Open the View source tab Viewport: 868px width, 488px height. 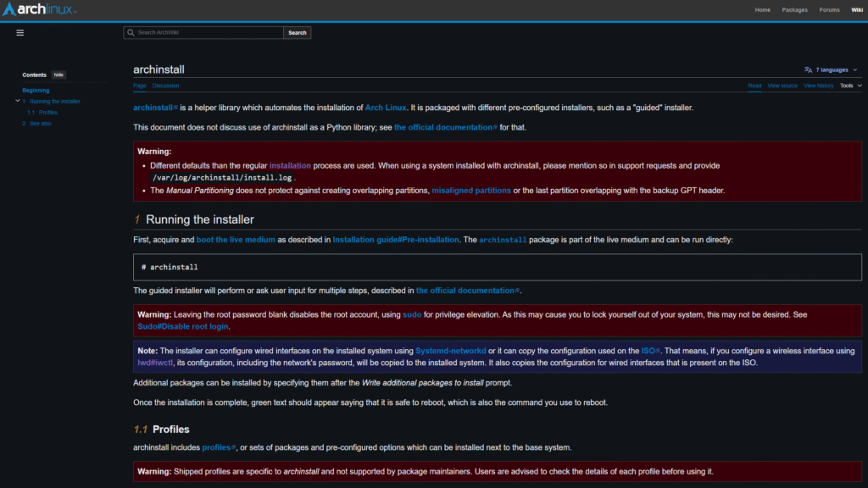[783, 86]
